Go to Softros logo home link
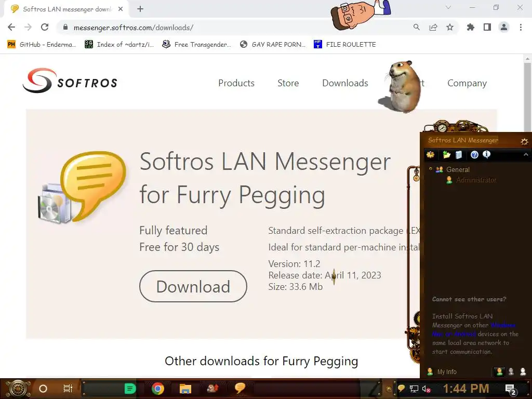The width and height of the screenshot is (532, 399). click(70, 81)
